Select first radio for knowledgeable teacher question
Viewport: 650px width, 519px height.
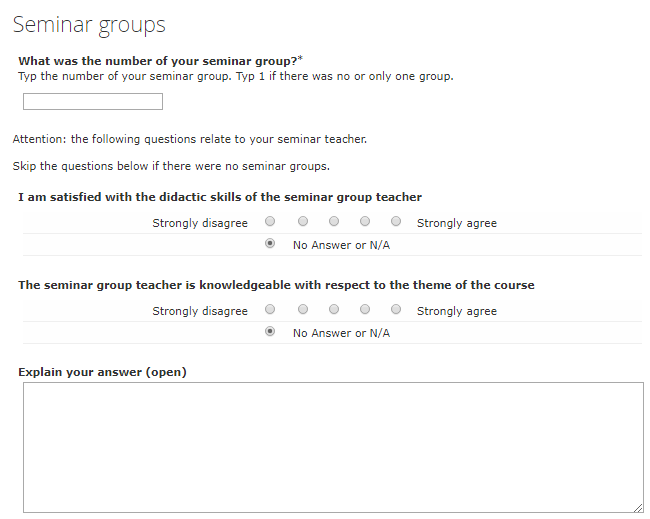[x=270, y=309]
